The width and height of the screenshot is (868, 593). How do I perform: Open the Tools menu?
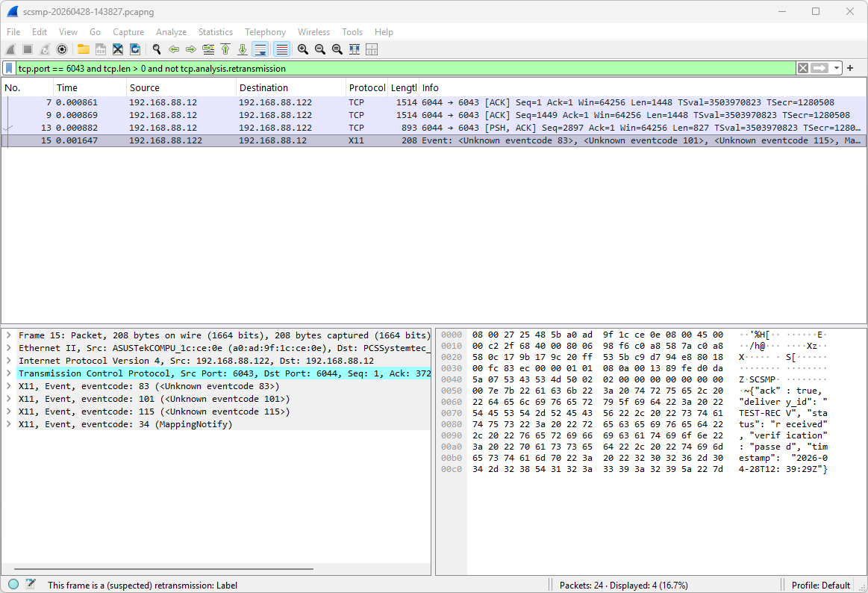click(x=352, y=32)
